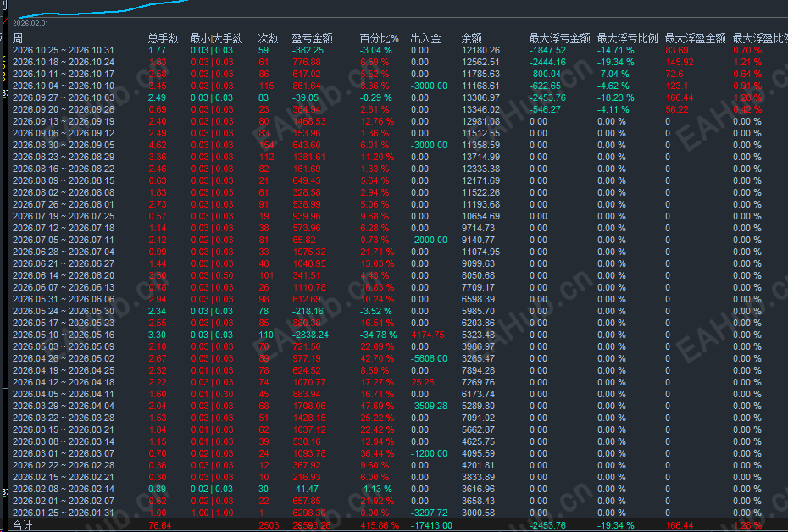The image size is (788, 532).
Task: Click the loss amount -2838.24
Action: click(310, 335)
